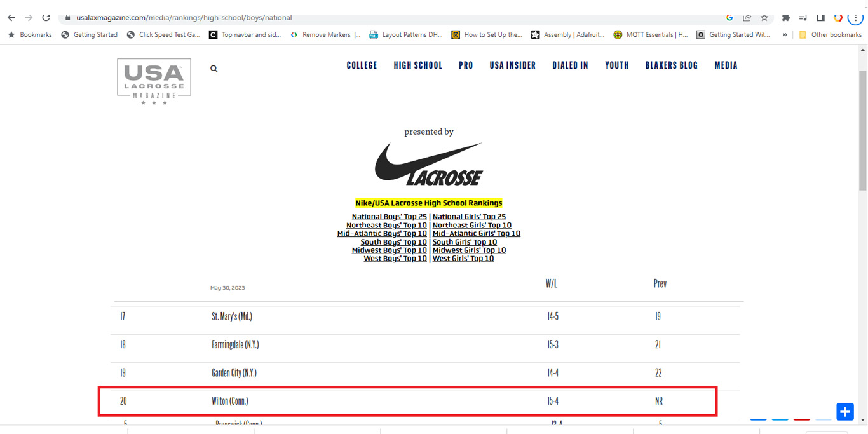Open the media control playlist icon
This screenshot has width=868, height=434.
[803, 18]
